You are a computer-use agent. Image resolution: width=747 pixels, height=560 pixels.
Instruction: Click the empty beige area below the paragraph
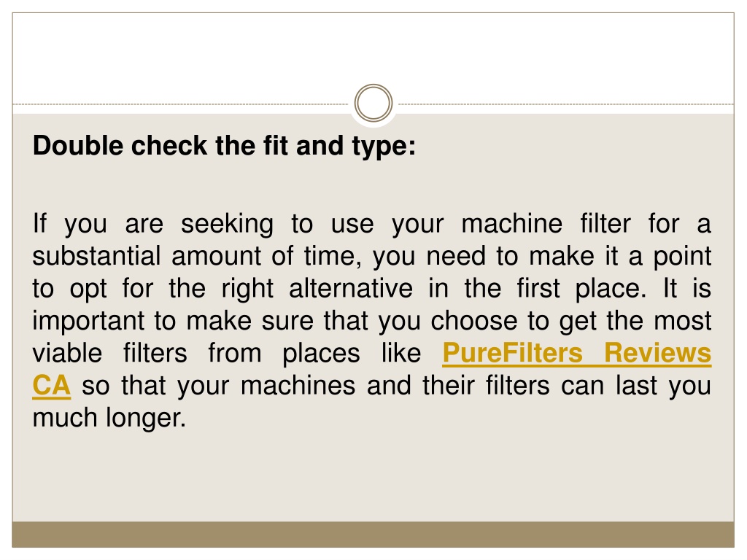pyautogui.click(x=373, y=476)
